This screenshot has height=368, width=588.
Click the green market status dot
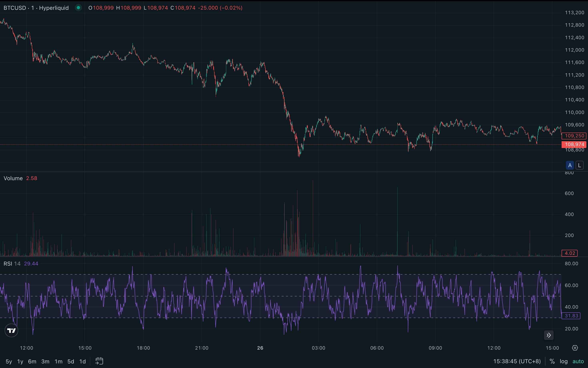tap(78, 8)
